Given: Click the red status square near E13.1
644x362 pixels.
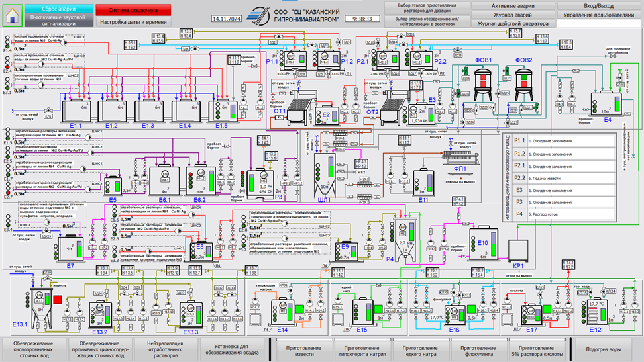Looking at the screenshot, I should pos(57,300).
